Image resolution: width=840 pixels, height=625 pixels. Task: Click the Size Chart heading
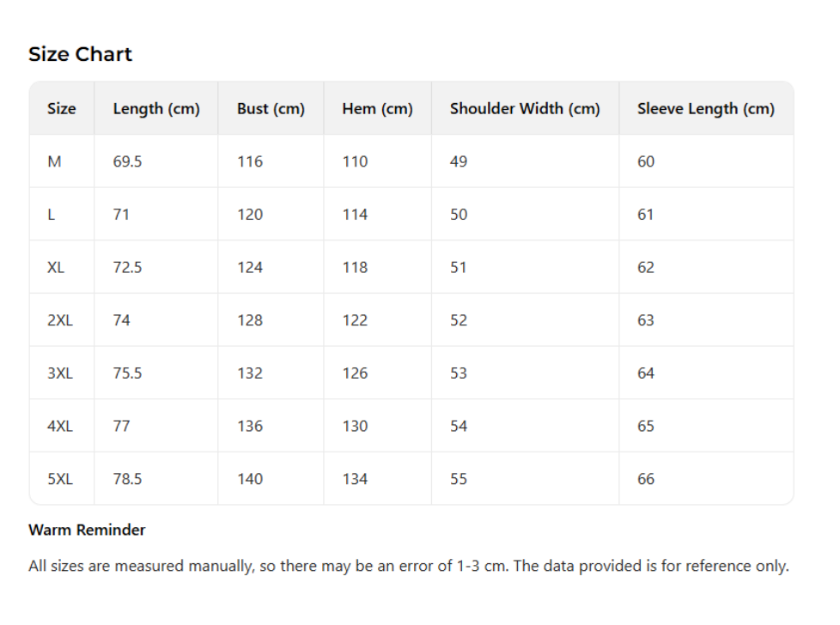80,54
